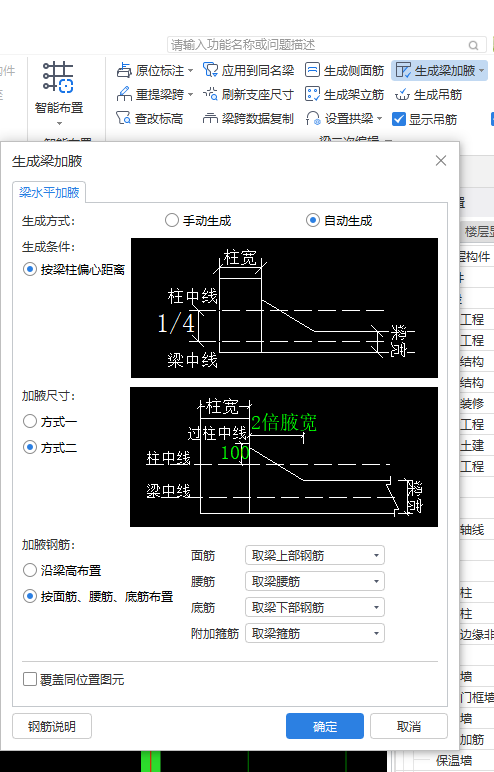Select 按面筋、腰筋、底筋布置 option
The image size is (494, 772).
click(98, 597)
